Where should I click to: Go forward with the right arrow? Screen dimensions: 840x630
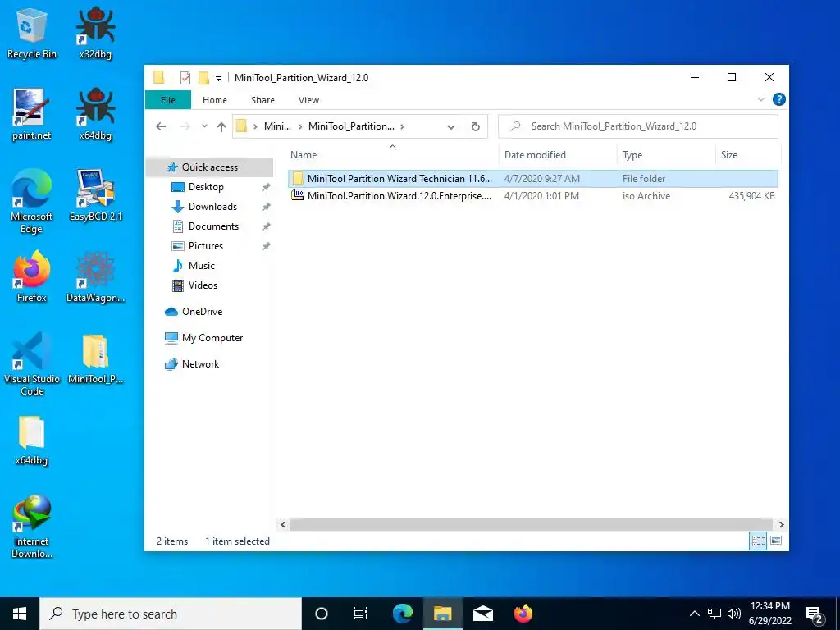pyautogui.click(x=185, y=126)
